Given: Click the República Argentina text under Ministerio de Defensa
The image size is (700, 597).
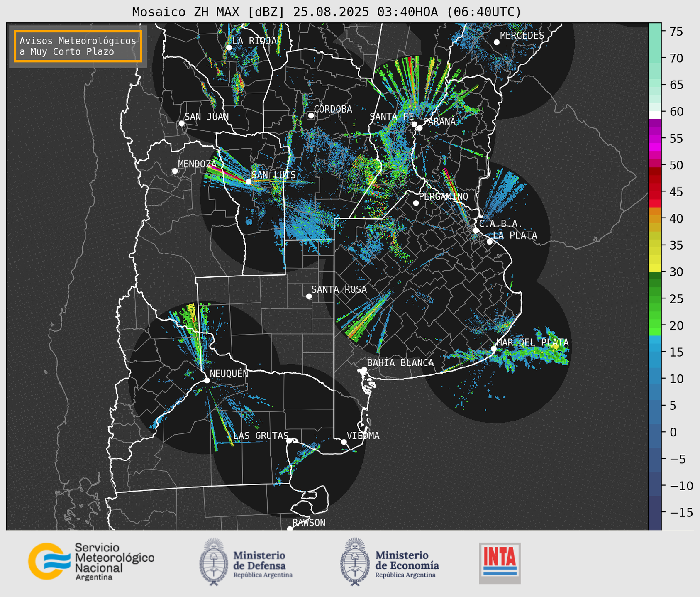Looking at the screenshot, I should (x=263, y=575).
